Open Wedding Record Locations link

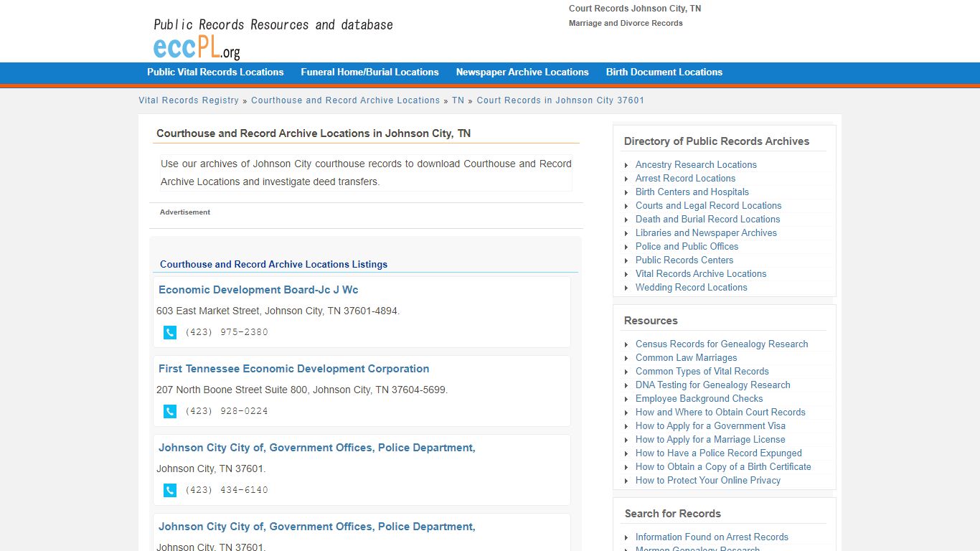point(691,287)
